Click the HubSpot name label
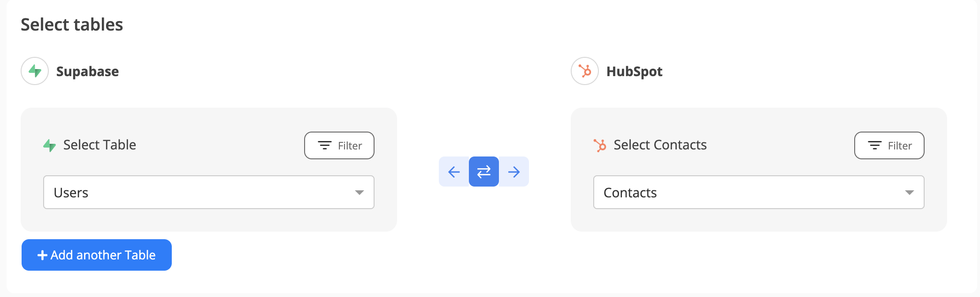This screenshot has width=980, height=297. click(x=634, y=71)
